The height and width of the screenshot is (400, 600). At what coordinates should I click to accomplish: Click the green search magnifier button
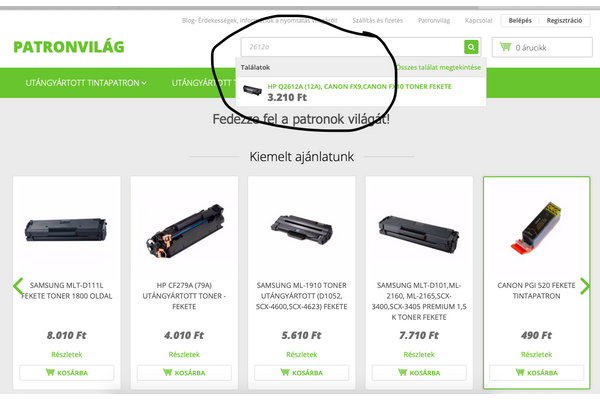[x=471, y=47]
